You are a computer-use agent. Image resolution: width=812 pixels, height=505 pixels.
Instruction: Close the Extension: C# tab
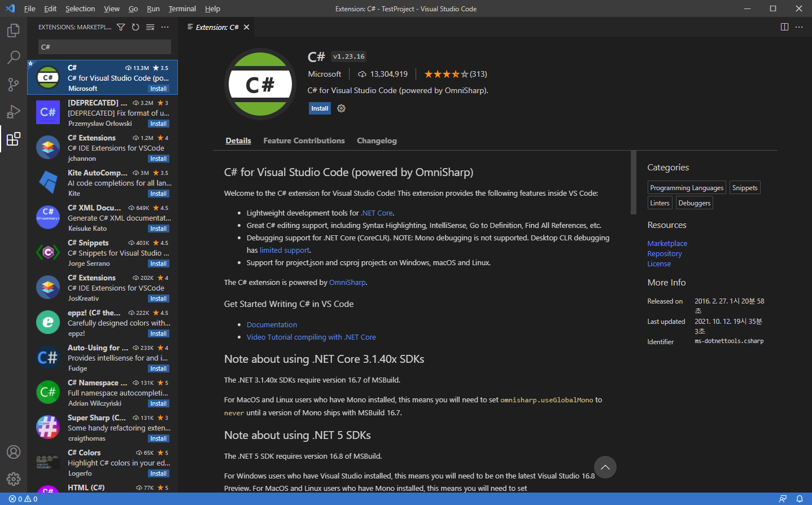point(247,27)
